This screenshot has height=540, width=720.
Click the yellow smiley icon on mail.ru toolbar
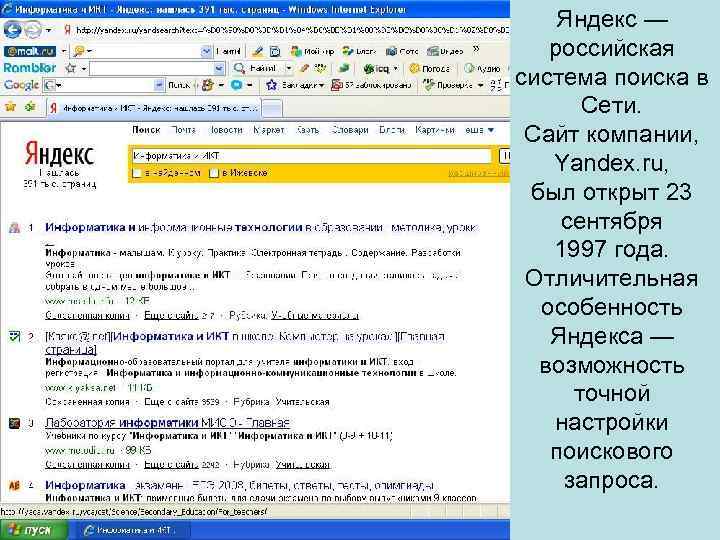pyautogui.click(x=79, y=51)
